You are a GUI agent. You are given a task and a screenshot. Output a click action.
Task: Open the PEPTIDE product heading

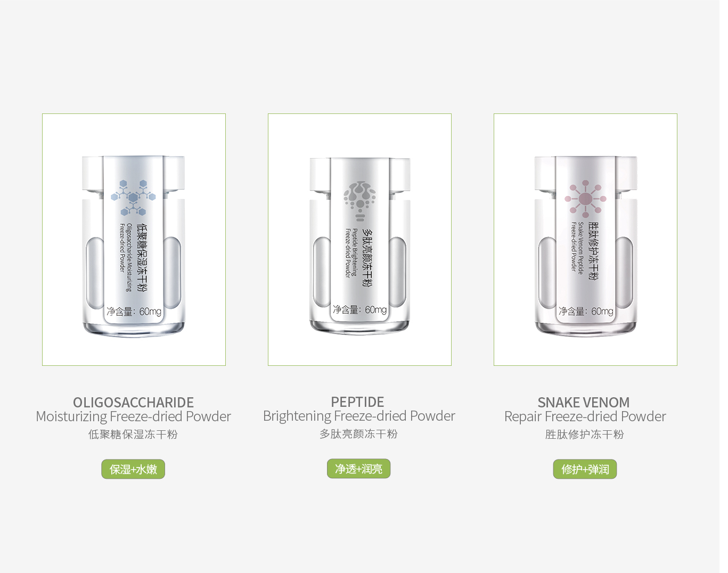(357, 402)
